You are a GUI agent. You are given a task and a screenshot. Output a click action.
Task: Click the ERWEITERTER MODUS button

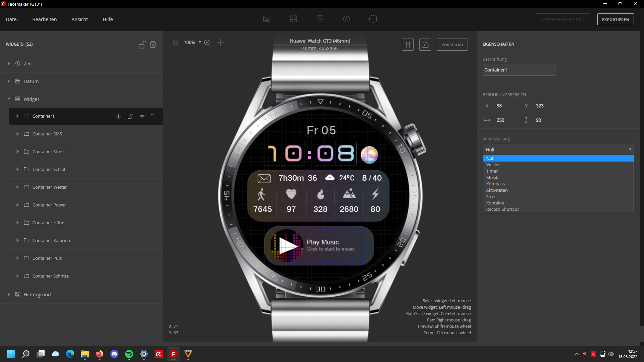562,19
